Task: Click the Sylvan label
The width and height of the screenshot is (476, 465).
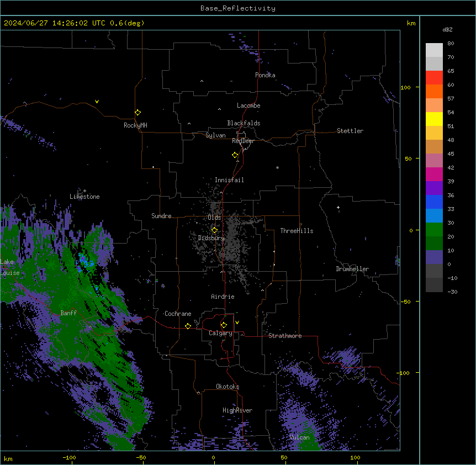Action: (215, 135)
